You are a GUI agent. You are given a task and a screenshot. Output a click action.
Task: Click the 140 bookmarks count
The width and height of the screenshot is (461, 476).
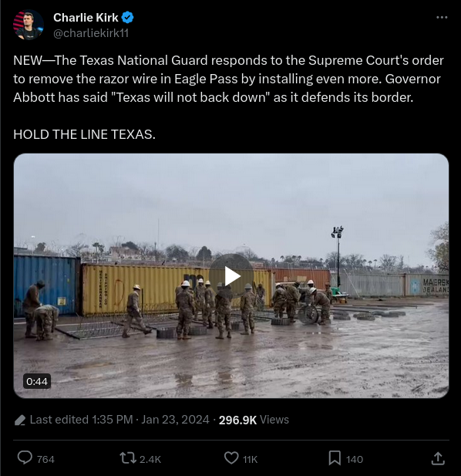[x=355, y=459]
